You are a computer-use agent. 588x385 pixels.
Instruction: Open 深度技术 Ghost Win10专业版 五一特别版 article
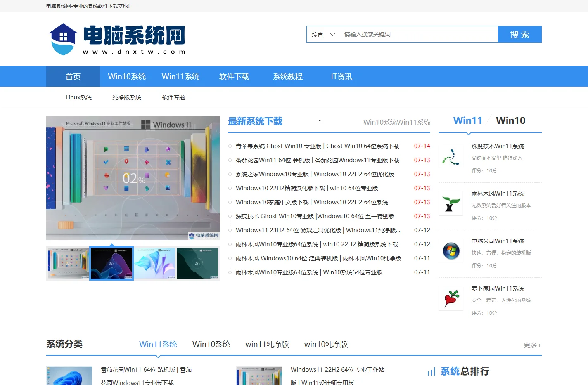[315, 216]
